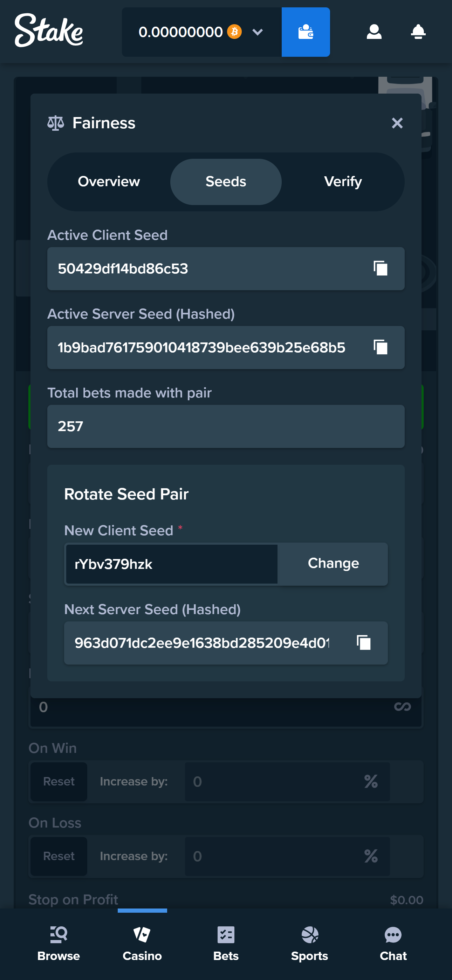
Task: Copy the next server seed hash
Action: (363, 643)
